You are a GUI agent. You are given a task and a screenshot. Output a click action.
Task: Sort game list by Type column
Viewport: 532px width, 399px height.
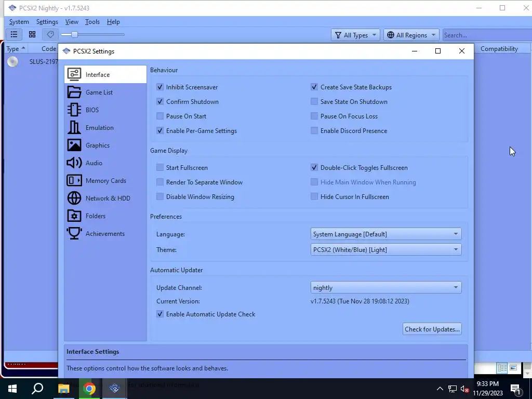click(x=16, y=49)
